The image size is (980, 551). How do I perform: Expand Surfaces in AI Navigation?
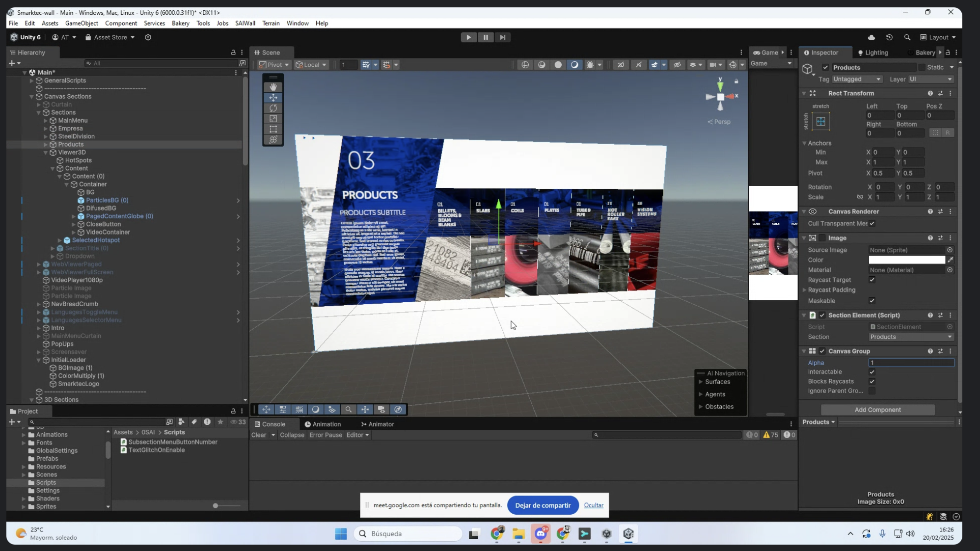(701, 382)
